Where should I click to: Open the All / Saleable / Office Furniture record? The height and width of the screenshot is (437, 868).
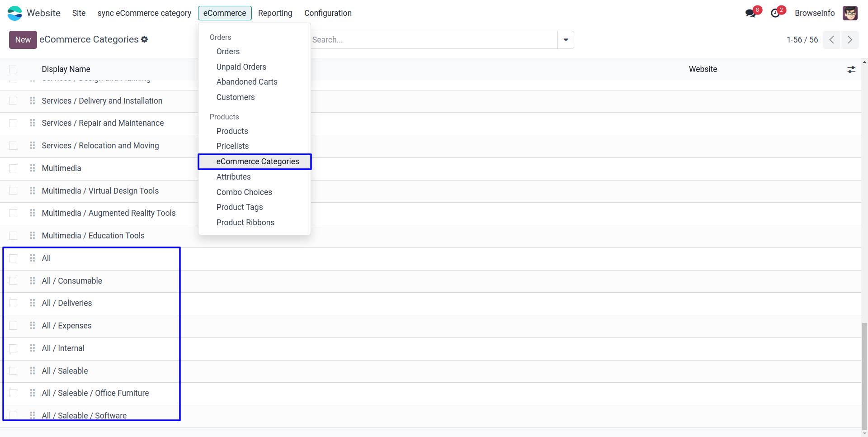(95, 393)
